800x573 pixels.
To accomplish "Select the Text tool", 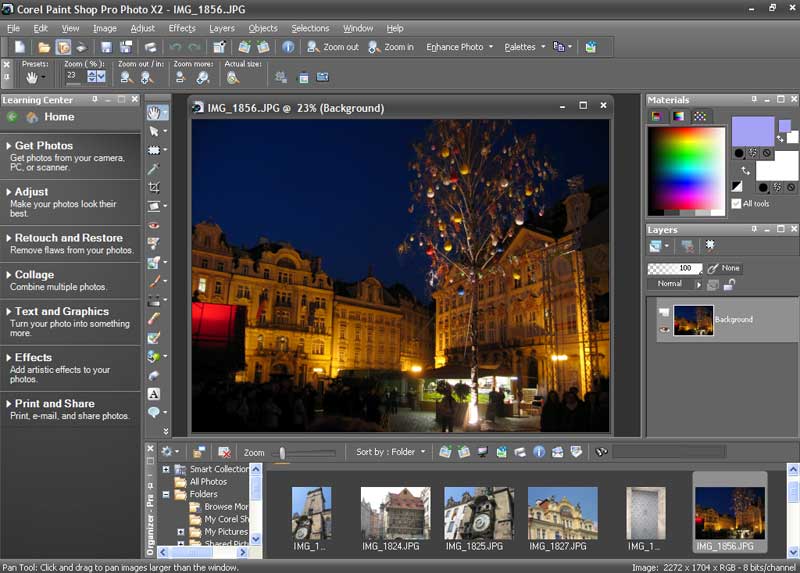I will pos(154,393).
